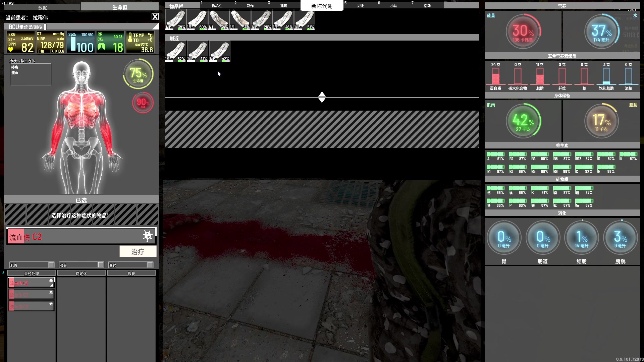The height and width of the screenshot is (362, 644).
Task: Close the patient panel with X
Action: click(x=155, y=17)
